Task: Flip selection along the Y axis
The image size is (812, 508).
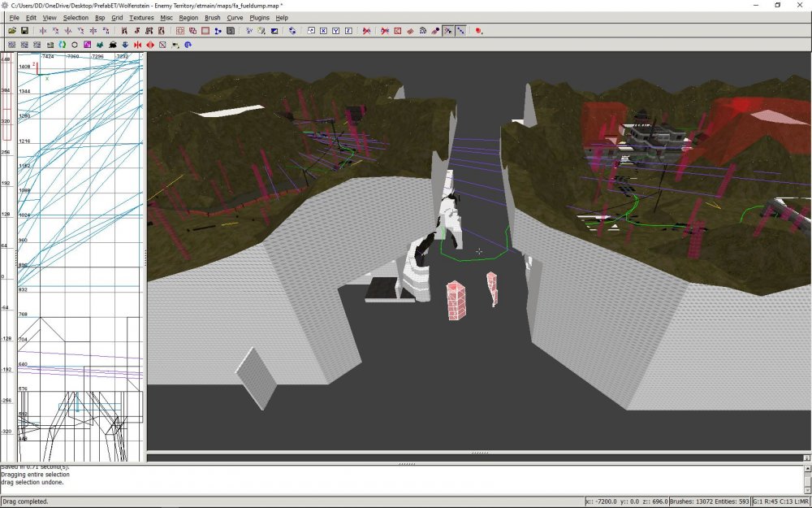Action: 68,31
